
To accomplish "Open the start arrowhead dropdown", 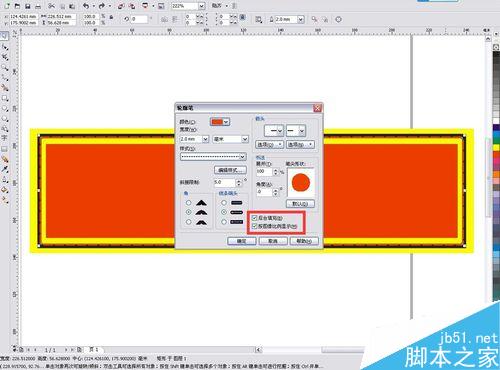I will 280,131.
